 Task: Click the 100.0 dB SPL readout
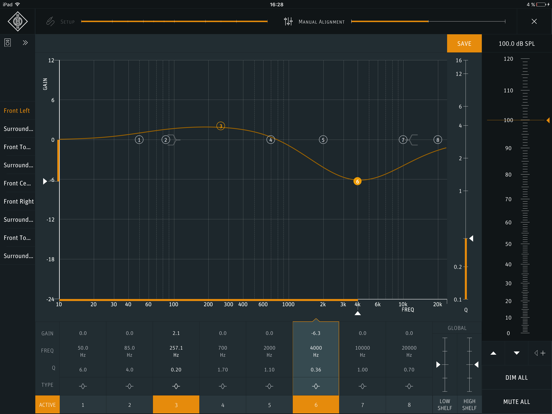(x=516, y=44)
